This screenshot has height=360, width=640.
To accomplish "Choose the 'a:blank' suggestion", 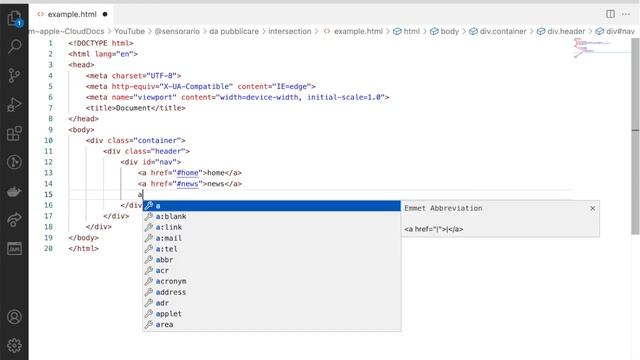I will (272, 216).
